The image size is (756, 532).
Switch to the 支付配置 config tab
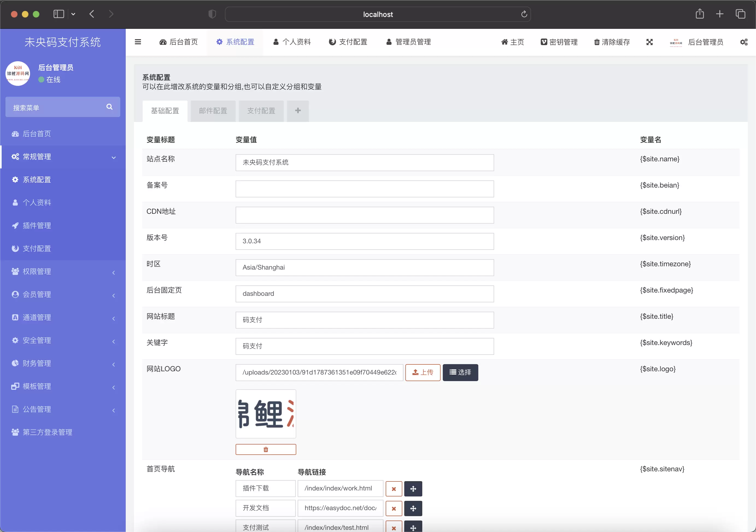coord(261,111)
